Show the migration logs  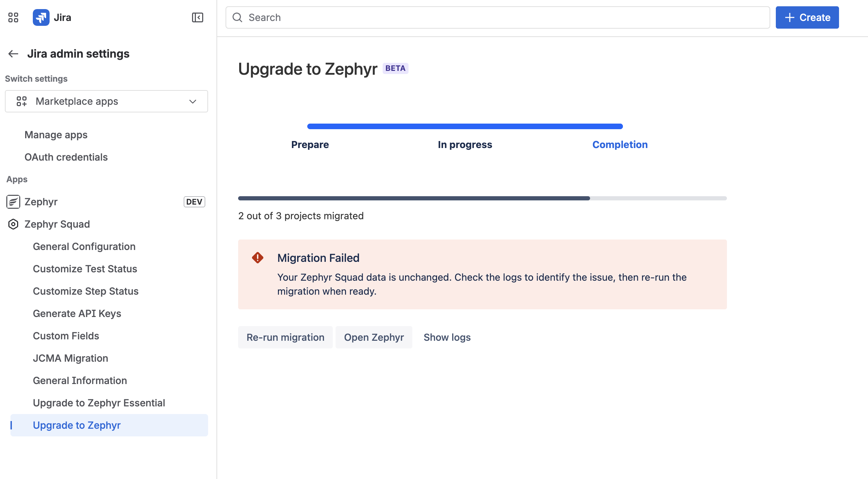click(447, 337)
